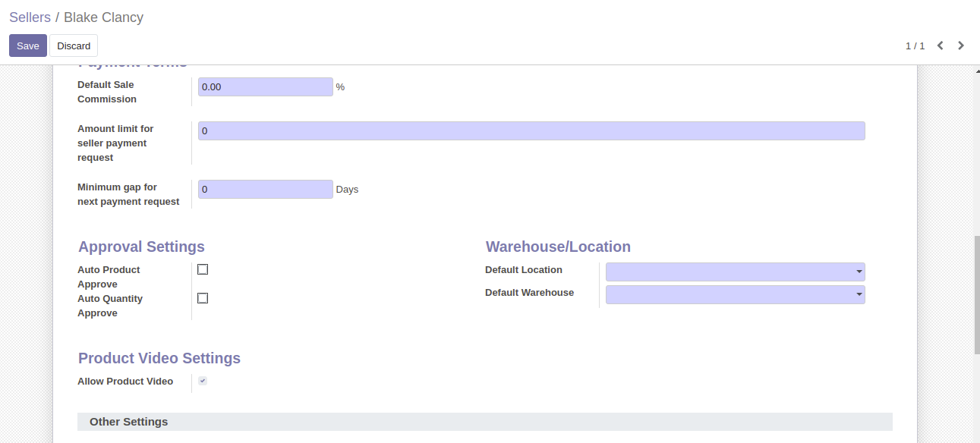The image size is (980, 443).
Task: Go to previous seller record arrow
Action: point(941,46)
